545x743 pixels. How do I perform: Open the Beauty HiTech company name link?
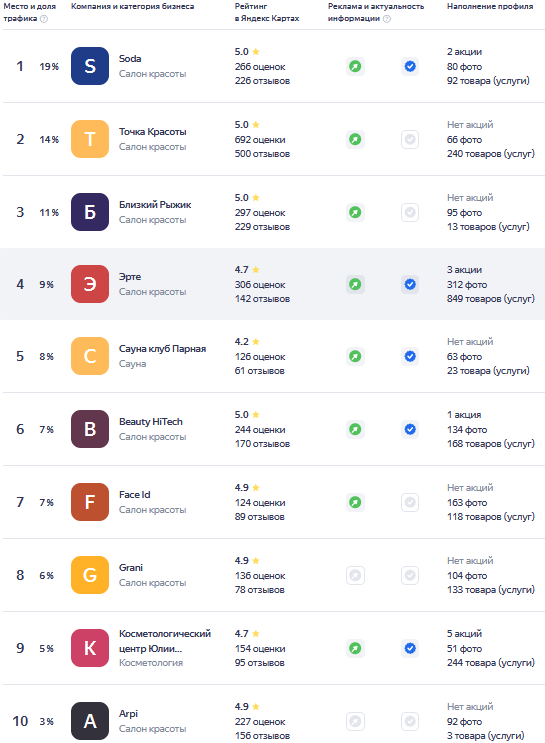coord(151,422)
